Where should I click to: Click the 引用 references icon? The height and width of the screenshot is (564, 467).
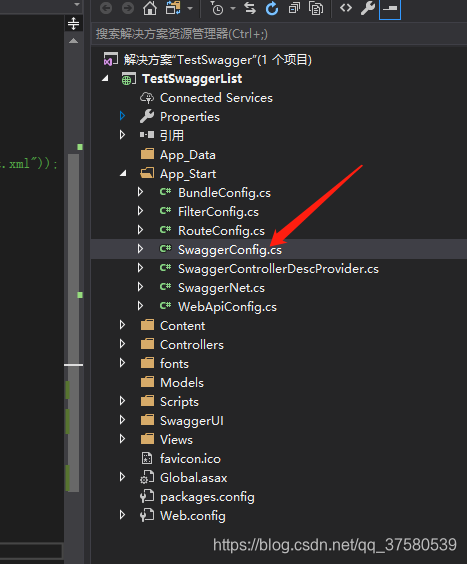tap(147, 135)
